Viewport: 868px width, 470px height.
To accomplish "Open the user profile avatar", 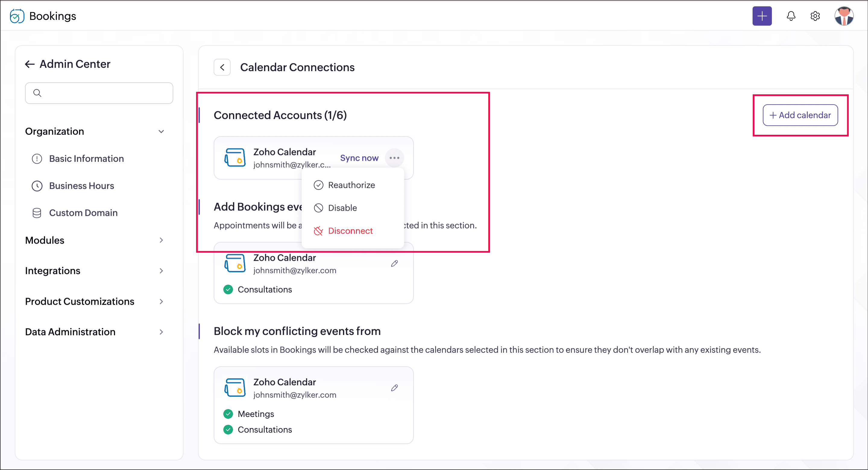I will click(844, 16).
